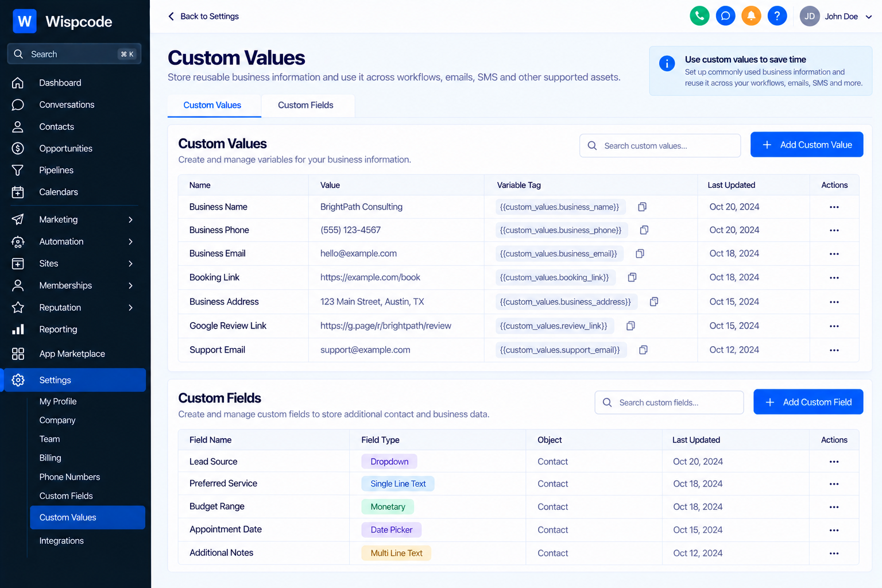Open My Profile settings submenu item
Viewport: 882px width, 588px height.
coord(58,401)
